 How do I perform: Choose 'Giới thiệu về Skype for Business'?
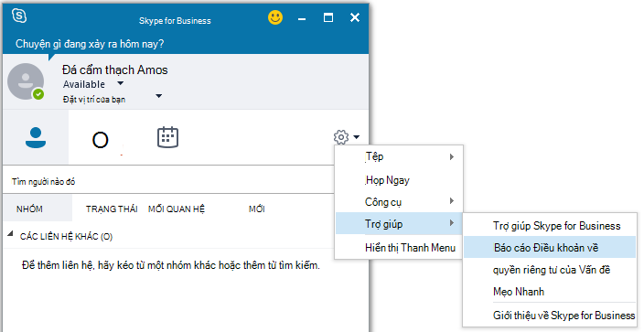coord(550,316)
